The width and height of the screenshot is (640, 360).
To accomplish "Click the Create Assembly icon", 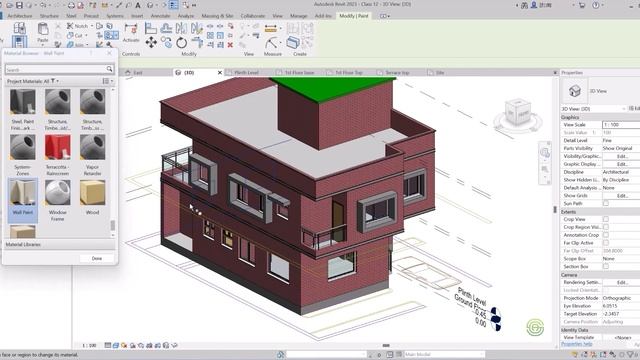I will click(293, 42).
